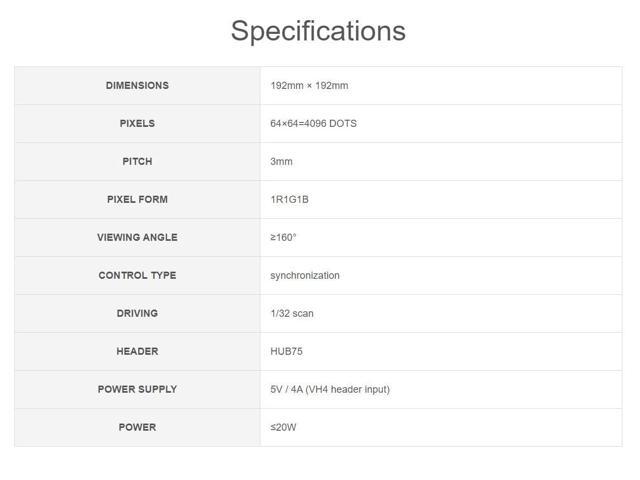The height and width of the screenshot is (480, 640).
Task: Click the 3mm pitch value
Action: tap(281, 162)
